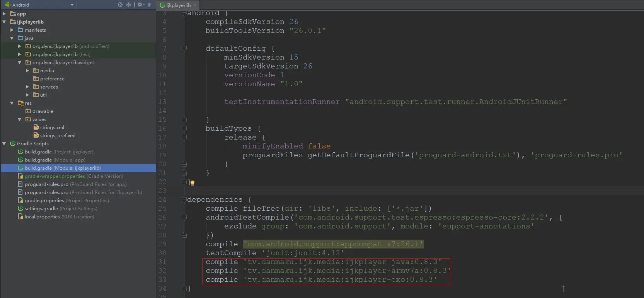
Task: Click the res folder icon
Action: point(20,103)
